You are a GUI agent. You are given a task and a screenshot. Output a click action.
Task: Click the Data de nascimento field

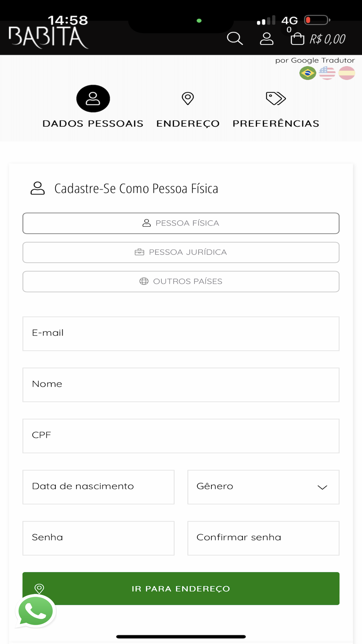pos(98,487)
